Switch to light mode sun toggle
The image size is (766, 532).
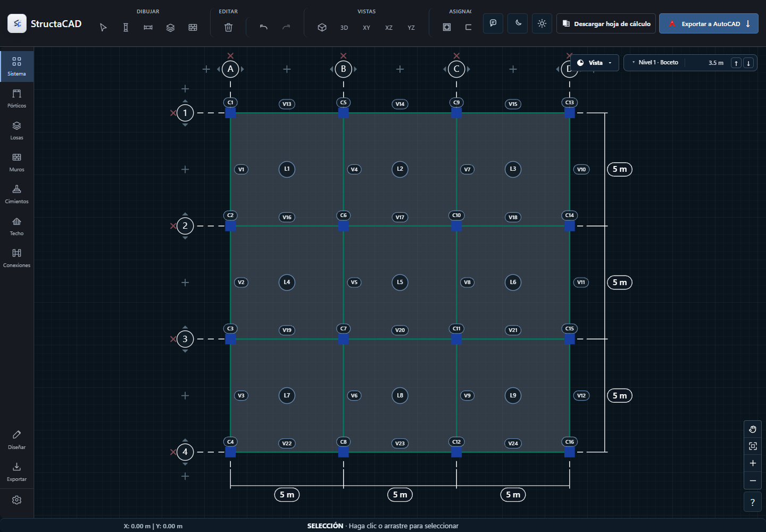click(x=542, y=23)
